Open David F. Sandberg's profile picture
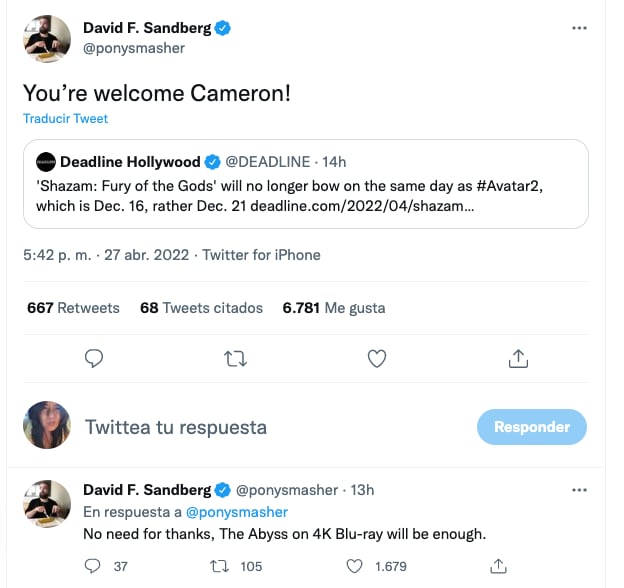Viewport: 624px width, 588px height. click(x=47, y=39)
